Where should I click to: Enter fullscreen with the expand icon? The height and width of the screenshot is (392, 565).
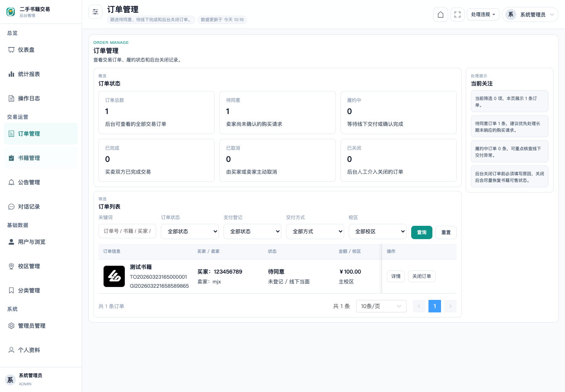tap(457, 15)
